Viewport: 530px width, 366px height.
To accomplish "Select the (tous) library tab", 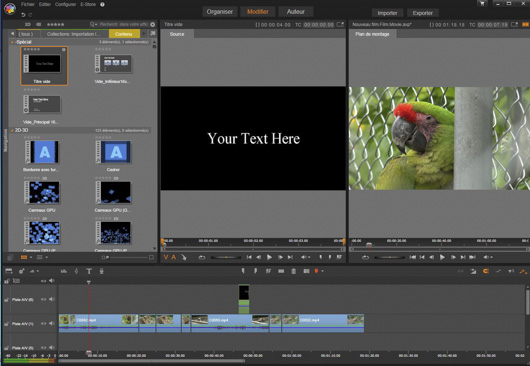I will 26,34.
